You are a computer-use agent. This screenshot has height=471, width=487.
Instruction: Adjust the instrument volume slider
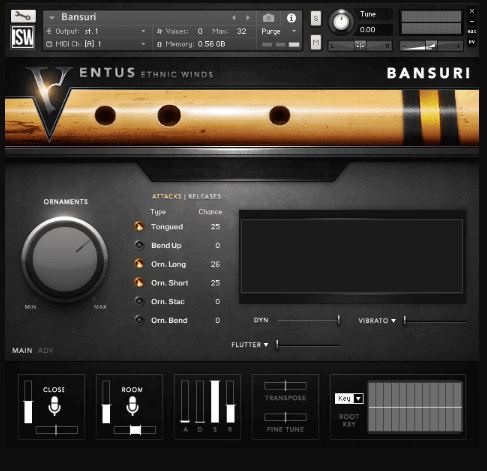pyautogui.click(x=431, y=46)
